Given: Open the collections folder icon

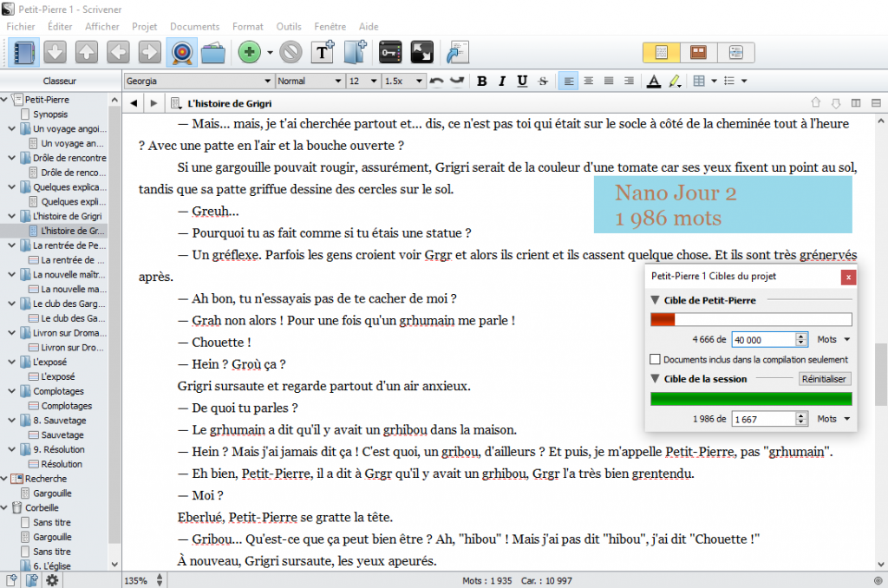Looking at the screenshot, I should pyautogui.click(x=213, y=53).
